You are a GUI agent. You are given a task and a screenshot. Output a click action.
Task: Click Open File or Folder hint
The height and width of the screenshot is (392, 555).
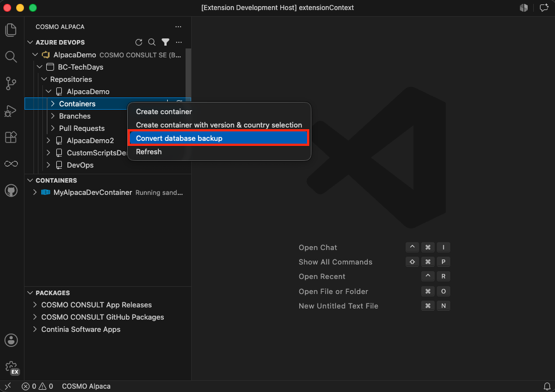(333, 291)
